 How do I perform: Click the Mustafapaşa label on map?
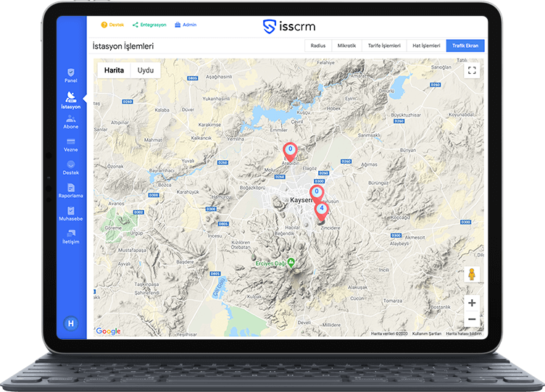[133, 250]
